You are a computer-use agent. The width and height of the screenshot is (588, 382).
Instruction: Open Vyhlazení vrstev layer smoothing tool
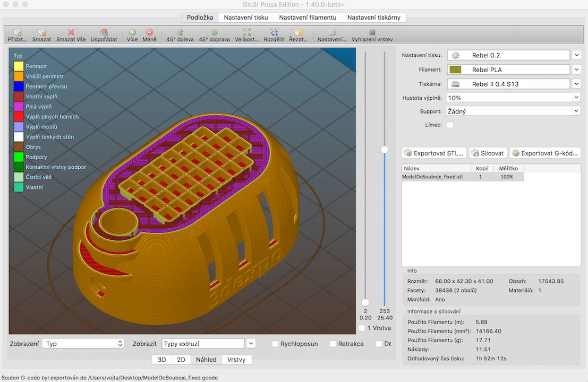click(x=372, y=32)
